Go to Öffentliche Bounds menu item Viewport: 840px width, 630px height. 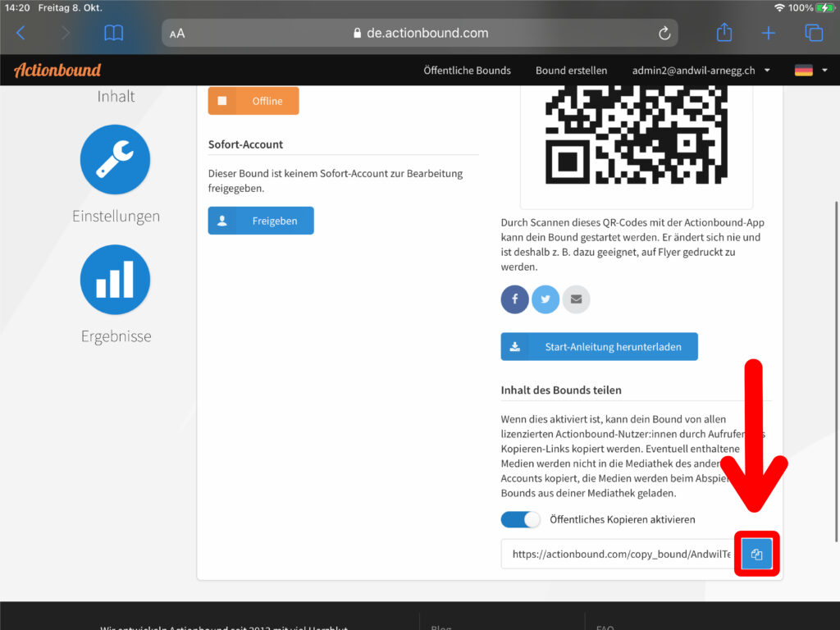point(467,71)
